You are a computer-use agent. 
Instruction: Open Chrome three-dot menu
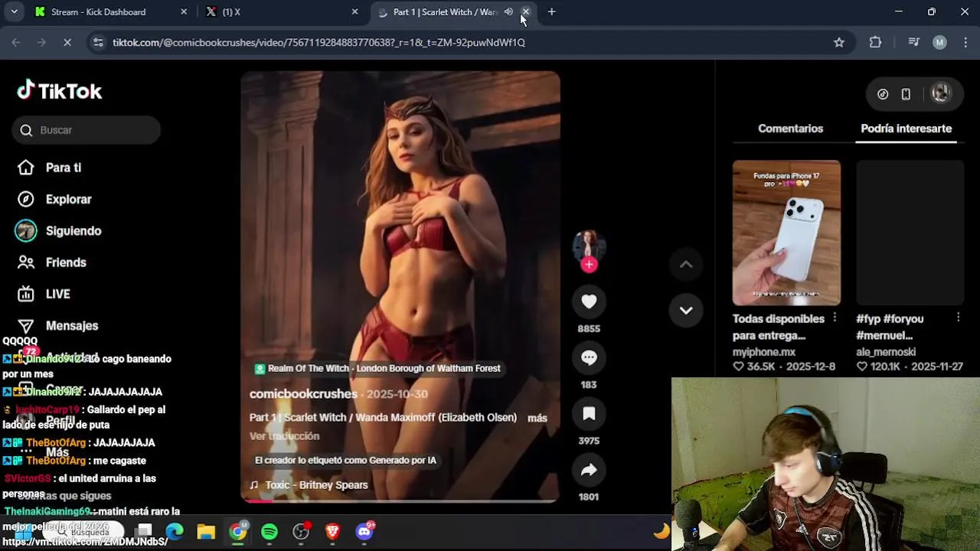tap(964, 42)
